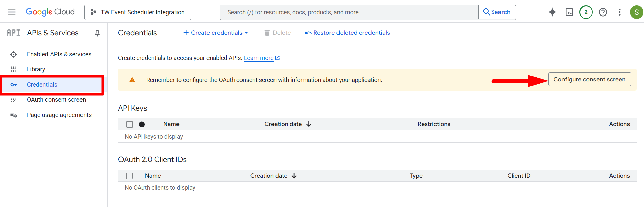This screenshot has width=644, height=207.
Task: Click the Type column header
Action: tap(416, 176)
